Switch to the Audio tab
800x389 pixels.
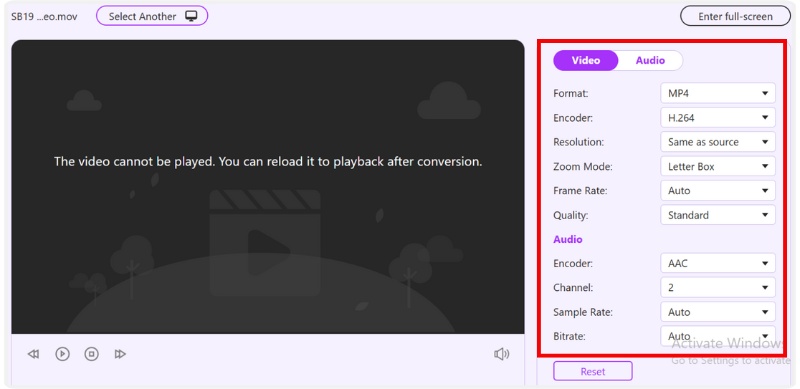[650, 60]
